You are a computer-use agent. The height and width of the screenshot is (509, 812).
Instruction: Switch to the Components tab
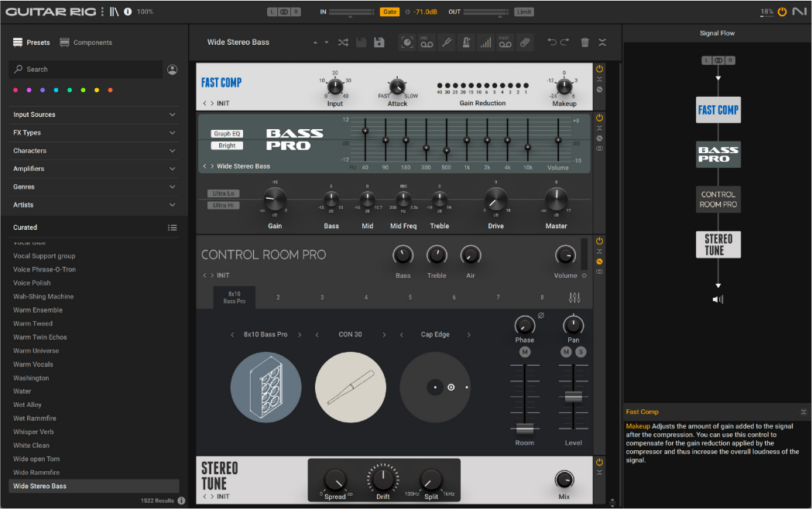pyautogui.click(x=86, y=43)
